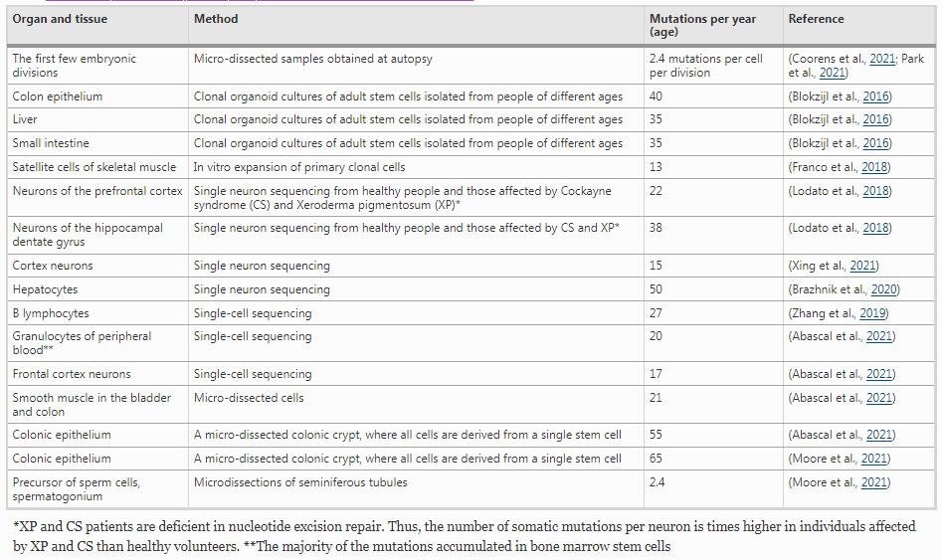
Task: Click the 'Mutations per year (age)' column header
Action: 702,25
